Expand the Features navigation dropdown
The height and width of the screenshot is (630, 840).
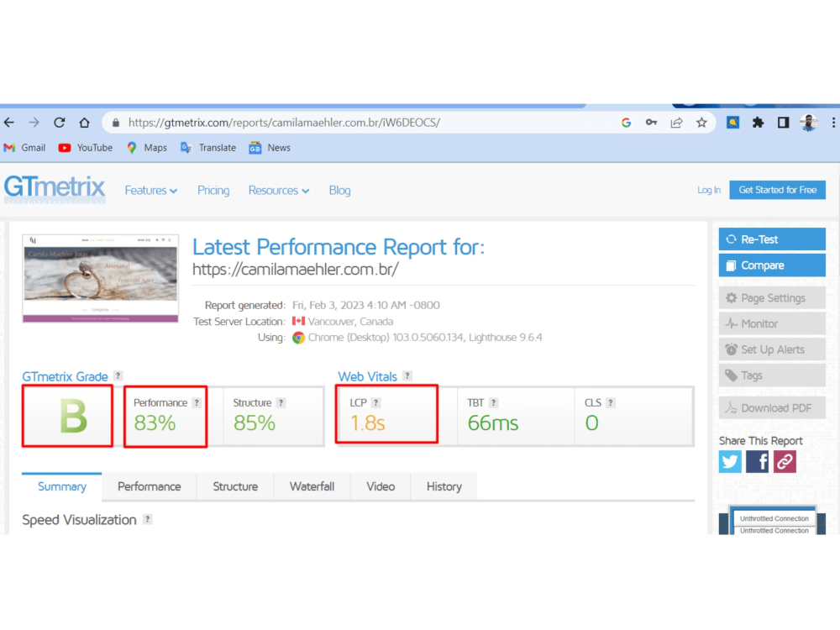click(151, 190)
